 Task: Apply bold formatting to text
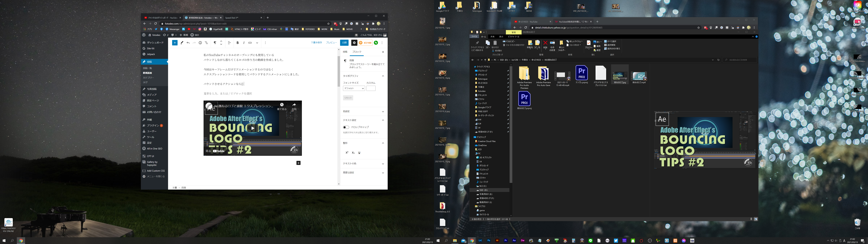click(238, 43)
